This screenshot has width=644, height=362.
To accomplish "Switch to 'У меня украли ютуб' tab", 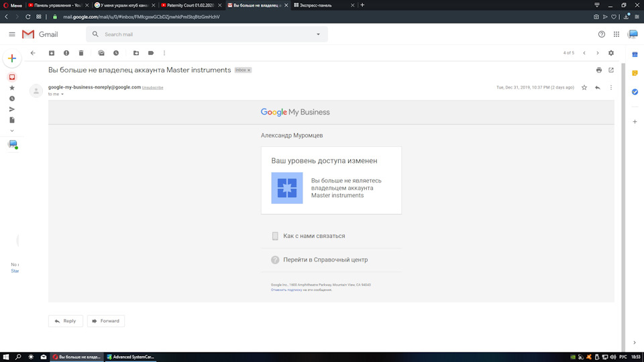I will (x=125, y=5).
